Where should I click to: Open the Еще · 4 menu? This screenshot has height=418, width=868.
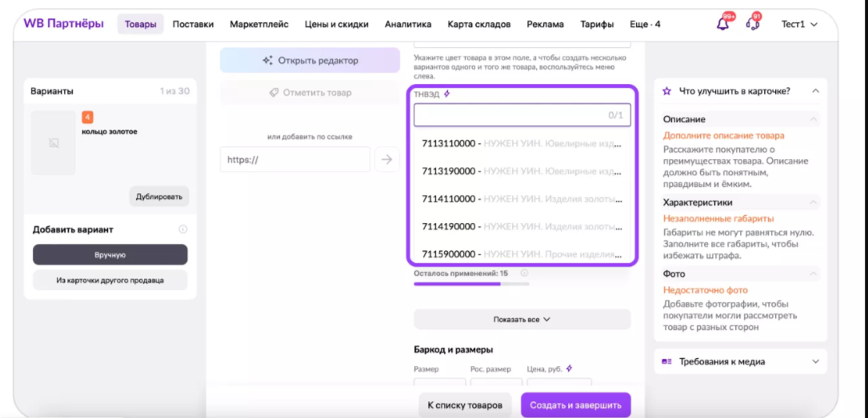(x=645, y=25)
